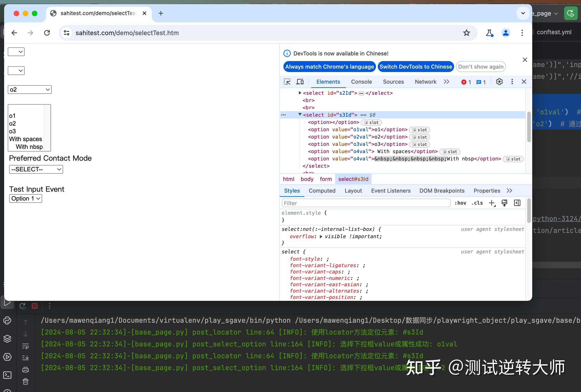The image size is (581, 392).
Task: Click the inspect element picker icon
Action: coord(287,82)
